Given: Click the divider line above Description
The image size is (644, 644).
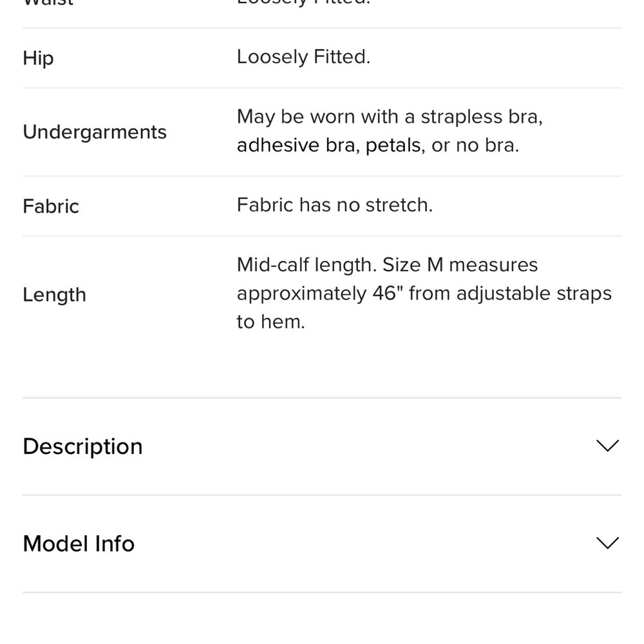Looking at the screenshot, I should [322, 397].
